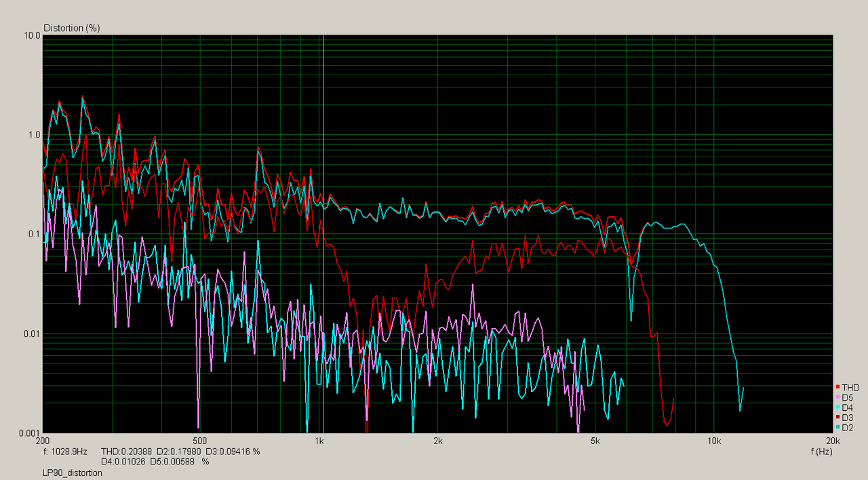Click the 2k frequency axis label
The width and height of the screenshot is (868, 480).
point(437,441)
